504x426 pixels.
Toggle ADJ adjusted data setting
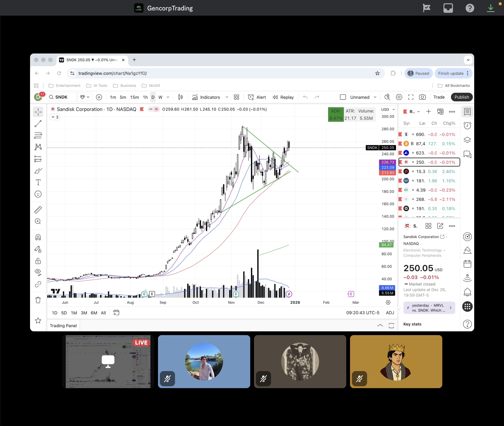[390, 313]
